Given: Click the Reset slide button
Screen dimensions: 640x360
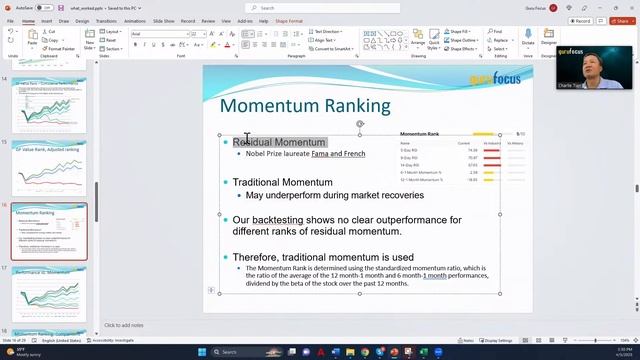Looking at the screenshot, I should coord(108,40).
